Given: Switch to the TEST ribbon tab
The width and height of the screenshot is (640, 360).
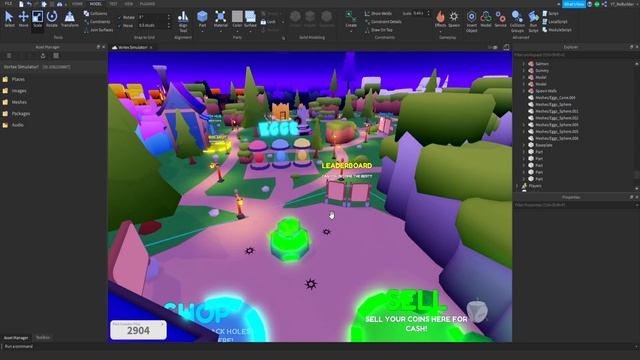Looking at the screenshot, I should click(113, 4).
